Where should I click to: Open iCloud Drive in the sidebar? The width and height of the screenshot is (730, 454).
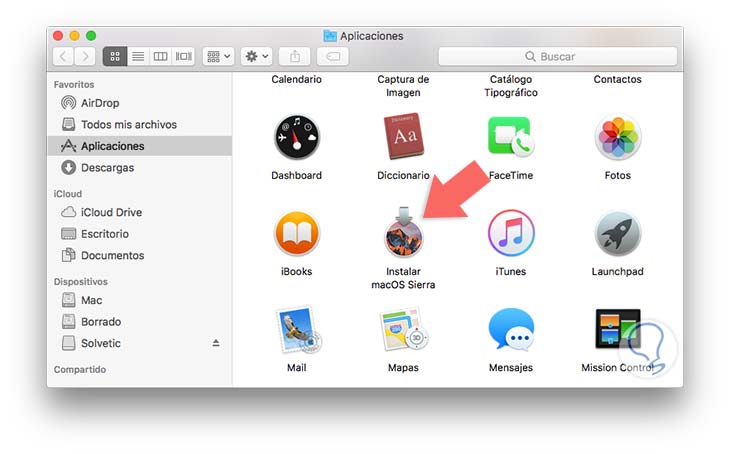[x=140, y=212]
